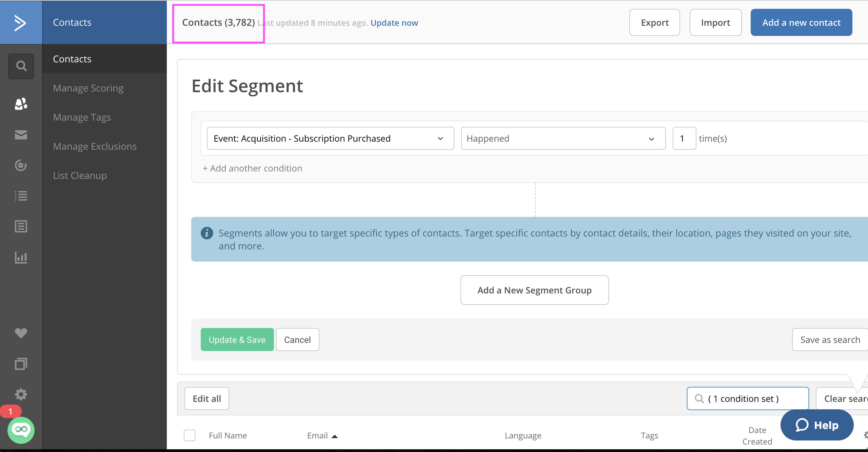Image resolution: width=868 pixels, height=452 pixels.
Task: Click the times count input field
Action: (684, 138)
